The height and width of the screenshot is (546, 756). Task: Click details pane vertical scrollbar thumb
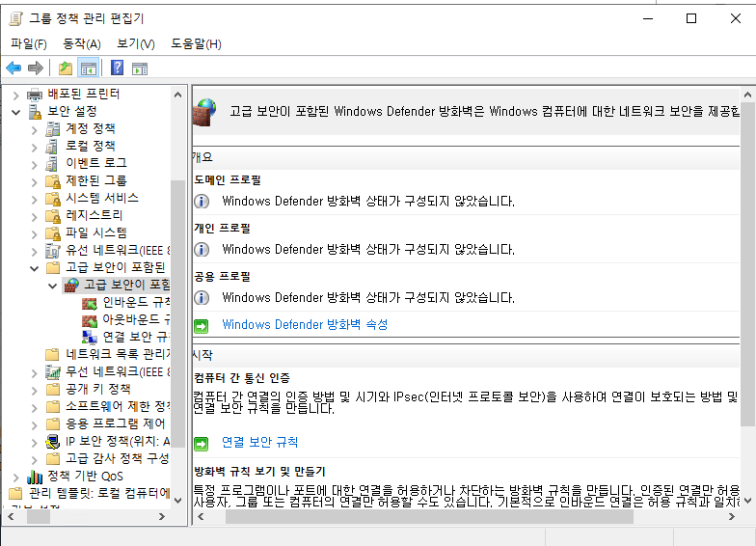pyautogui.click(x=747, y=264)
